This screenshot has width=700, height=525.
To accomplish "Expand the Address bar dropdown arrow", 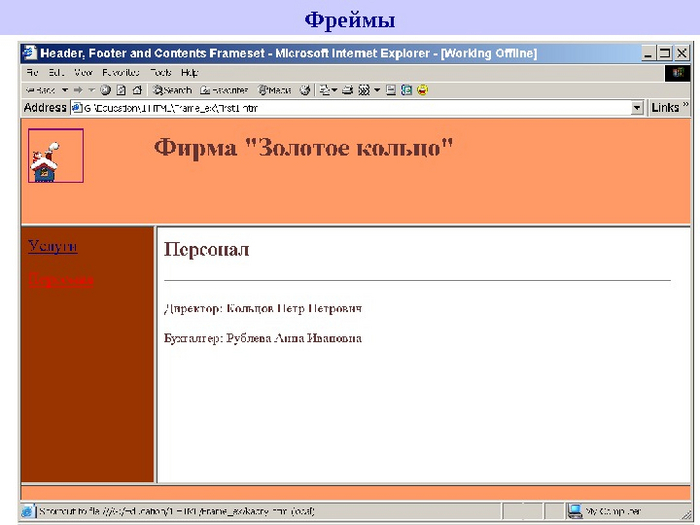I will 637,108.
